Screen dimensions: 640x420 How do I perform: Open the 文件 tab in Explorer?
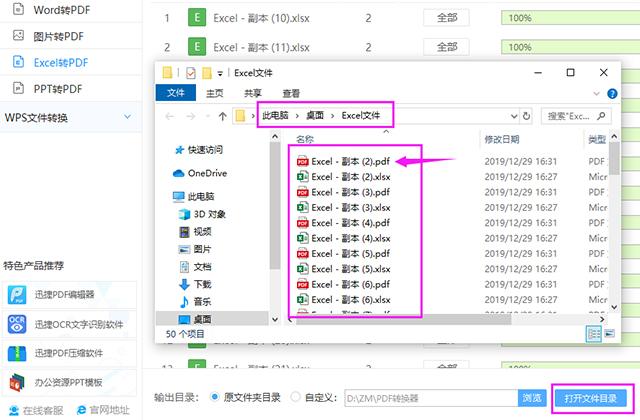pyautogui.click(x=176, y=93)
